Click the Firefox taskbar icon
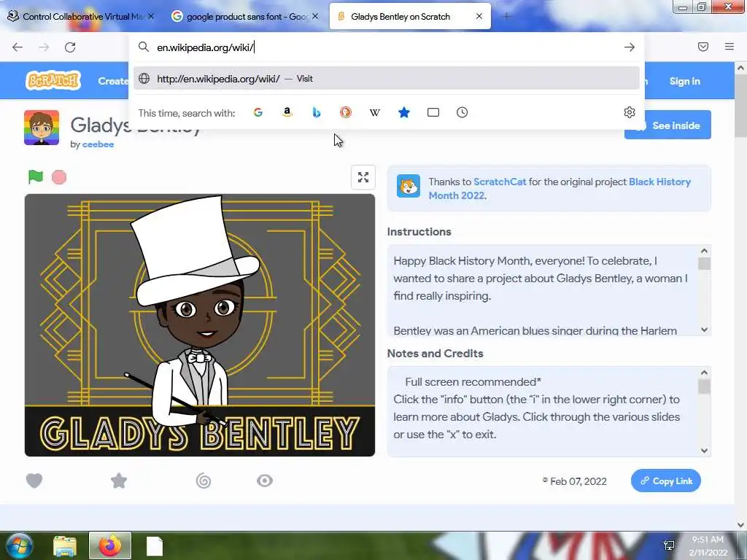 click(110, 545)
